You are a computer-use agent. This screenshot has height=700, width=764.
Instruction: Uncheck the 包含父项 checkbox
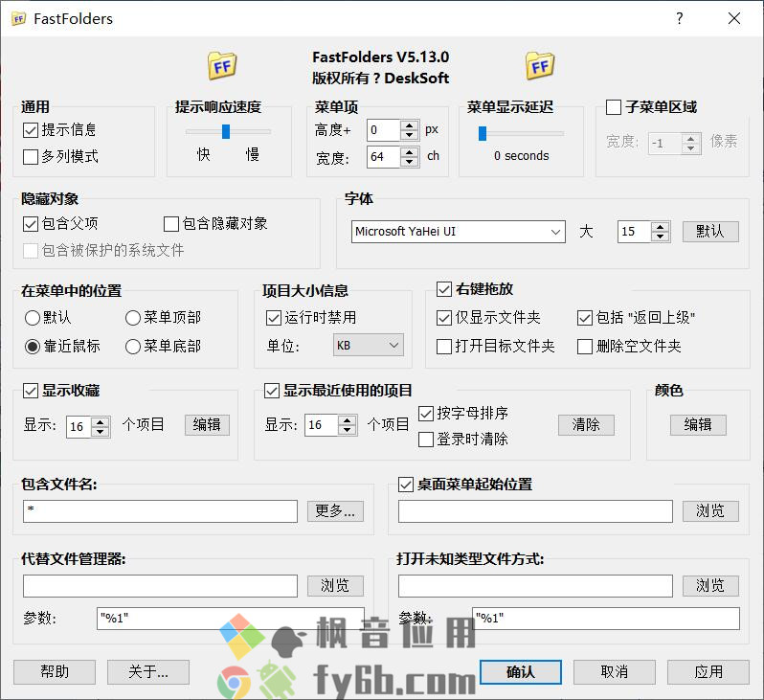pyautogui.click(x=31, y=224)
